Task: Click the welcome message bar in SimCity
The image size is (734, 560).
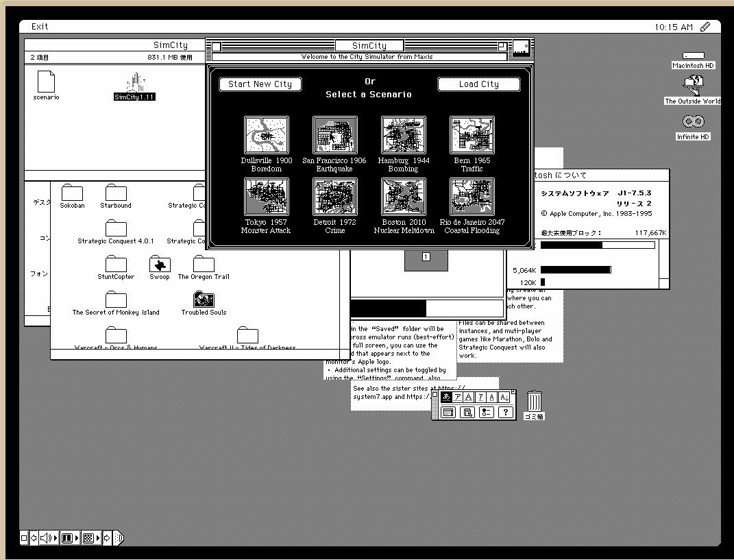Action: point(360,57)
